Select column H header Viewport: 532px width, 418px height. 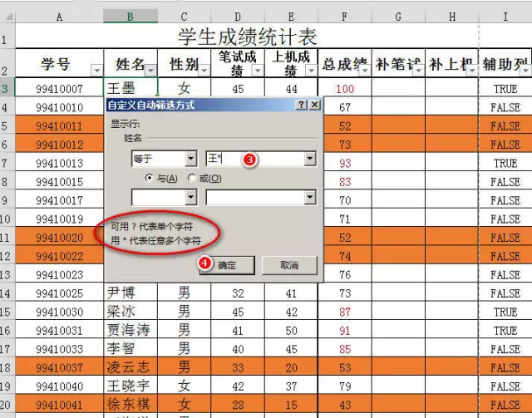tap(452, 17)
